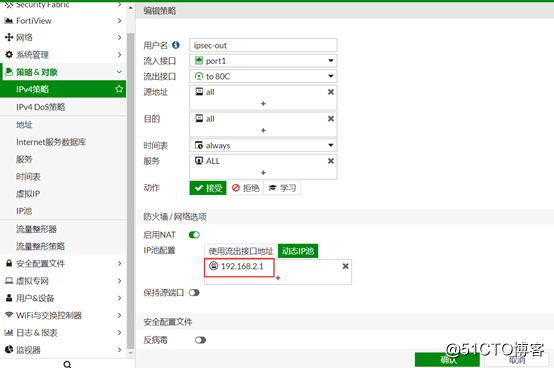Remove 'all' from 目的 with X
The height and width of the screenshot is (368, 554).
coord(331,119)
